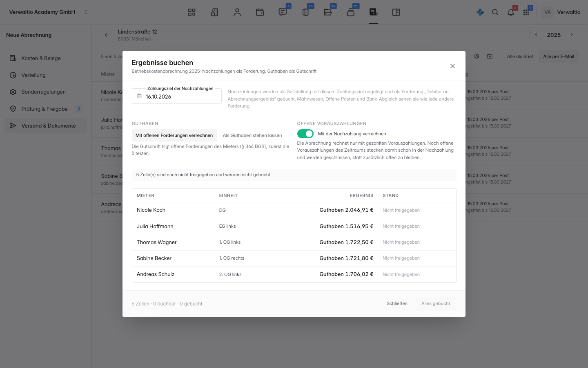Image resolution: width=588 pixels, height=368 pixels.
Task: Expand the Verwaltio Academy GmbH organization switcher
Action: pyautogui.click(x=49, y=12)
